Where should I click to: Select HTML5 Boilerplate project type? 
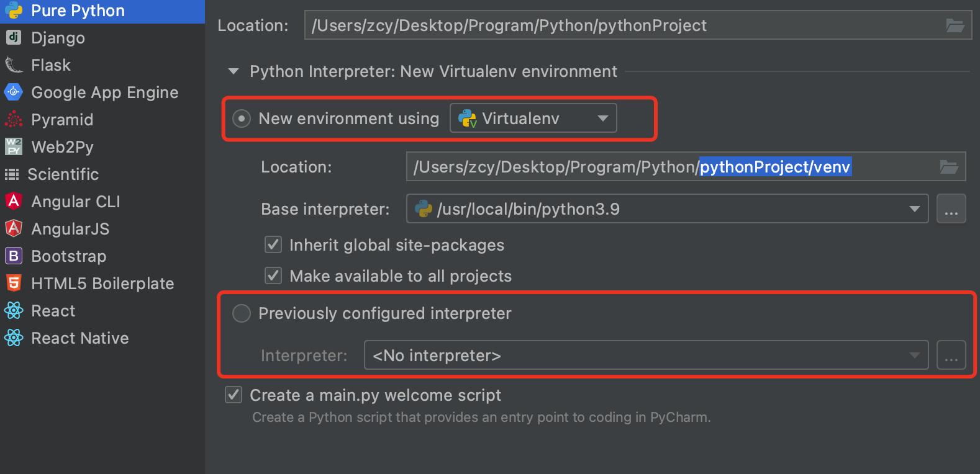[x=102, y=283]
